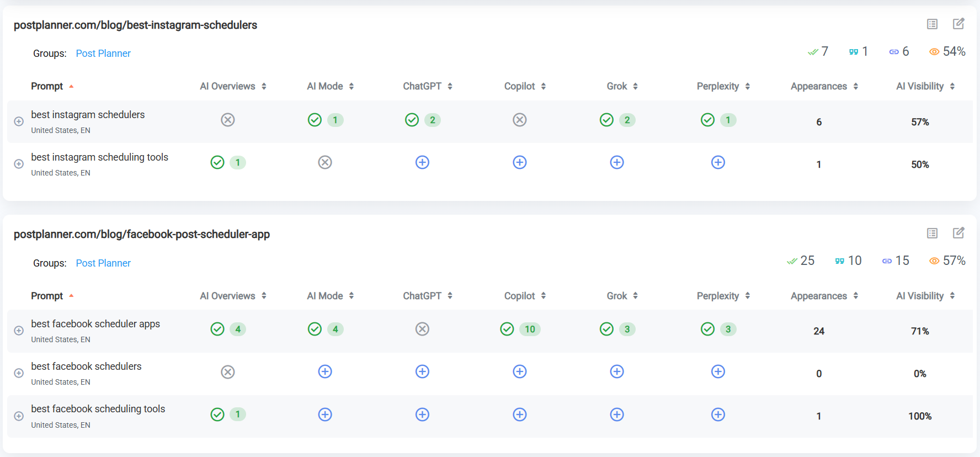Screen dimensions: 980x457
Task: Click AI Mode plus in "best facebook scheduling tools" row
Action: point(325,415)
